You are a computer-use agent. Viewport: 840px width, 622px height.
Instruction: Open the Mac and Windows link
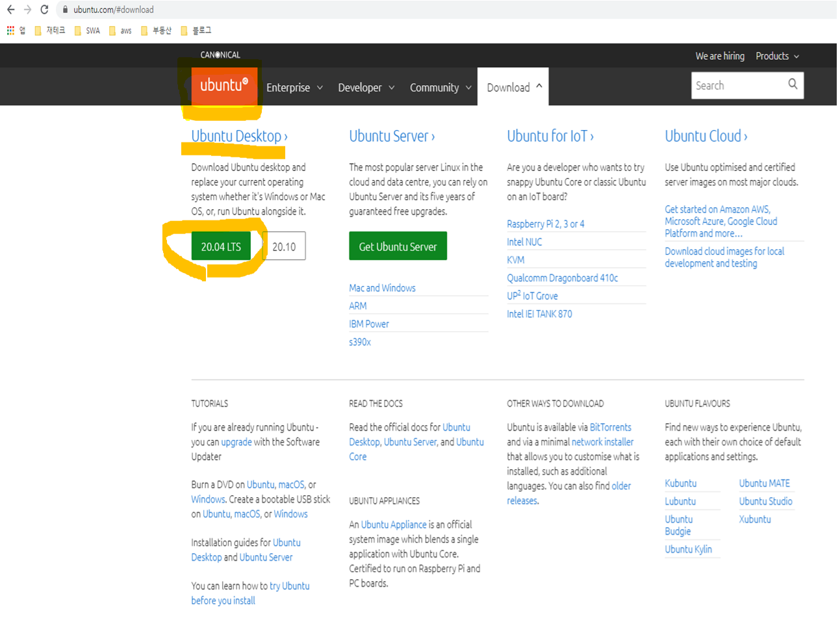[x=382, y=288]
